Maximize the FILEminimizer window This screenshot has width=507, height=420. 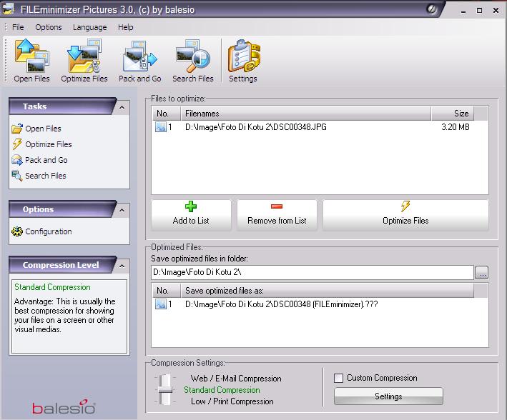pos(479,10)
